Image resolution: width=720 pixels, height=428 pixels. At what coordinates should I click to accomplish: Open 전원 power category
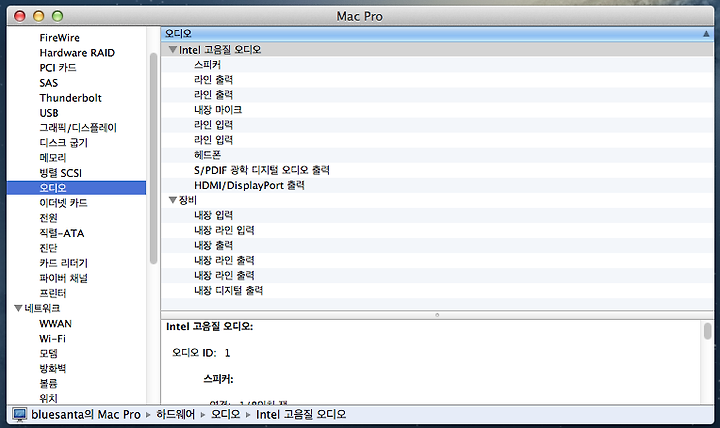49,218
